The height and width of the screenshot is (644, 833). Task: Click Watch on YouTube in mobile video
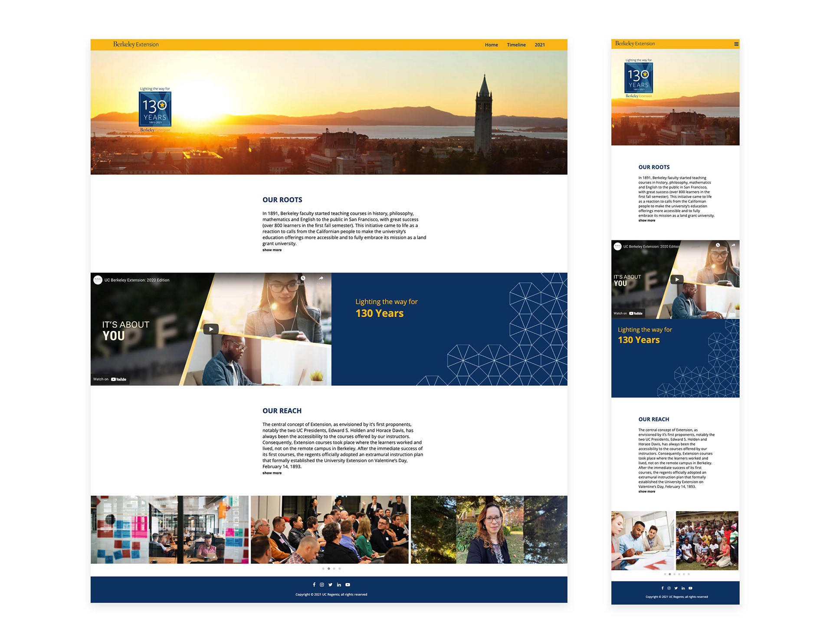tap(628, 313)
